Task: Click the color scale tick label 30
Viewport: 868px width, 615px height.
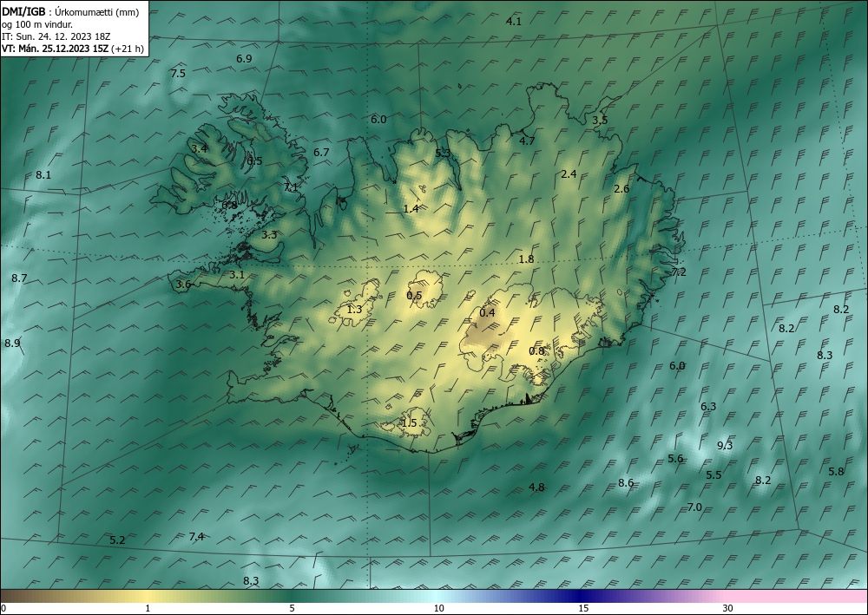Action: click(x=727, y=609)
